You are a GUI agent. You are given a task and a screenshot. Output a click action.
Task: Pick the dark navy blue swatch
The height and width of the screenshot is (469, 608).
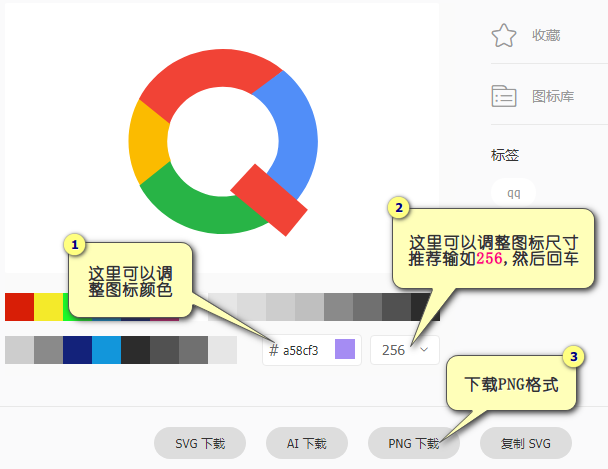(77, 350)
